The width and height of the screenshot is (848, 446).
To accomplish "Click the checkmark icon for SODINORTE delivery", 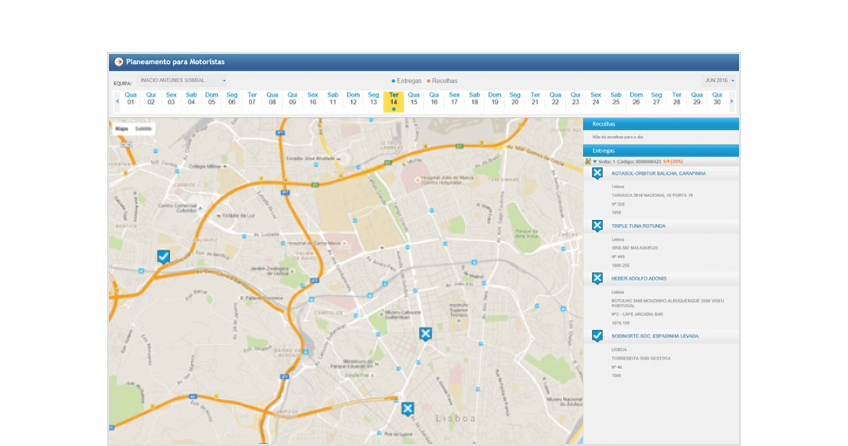I will click(x=597, y=336).
